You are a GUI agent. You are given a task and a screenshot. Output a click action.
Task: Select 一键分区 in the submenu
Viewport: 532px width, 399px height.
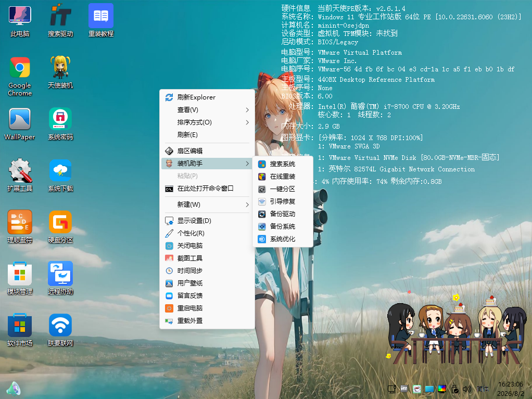283,189
